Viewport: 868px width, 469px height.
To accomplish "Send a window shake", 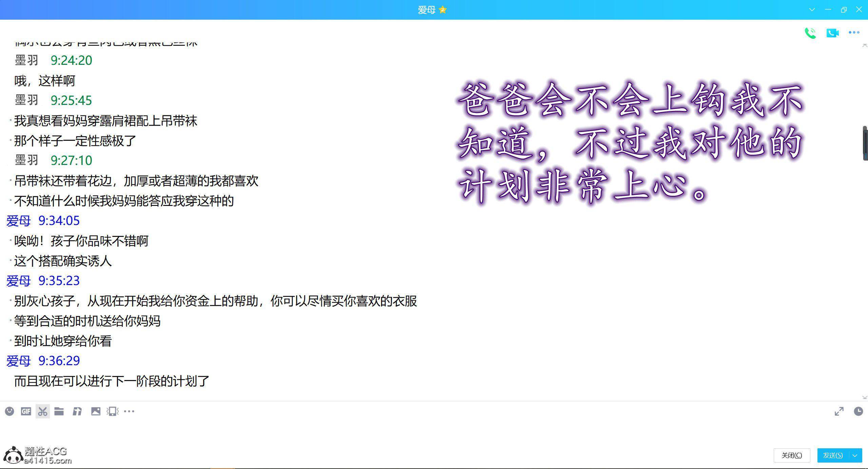I will pos(113,411).
